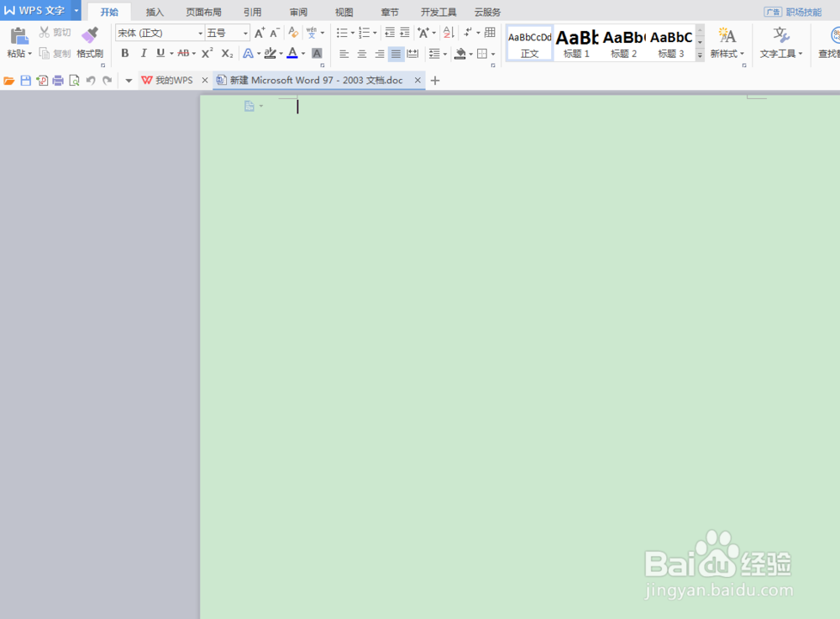The width and height of the screenshot is (840, 619).
Task: Click the decrease indent icon
Action: coord(390,33)
